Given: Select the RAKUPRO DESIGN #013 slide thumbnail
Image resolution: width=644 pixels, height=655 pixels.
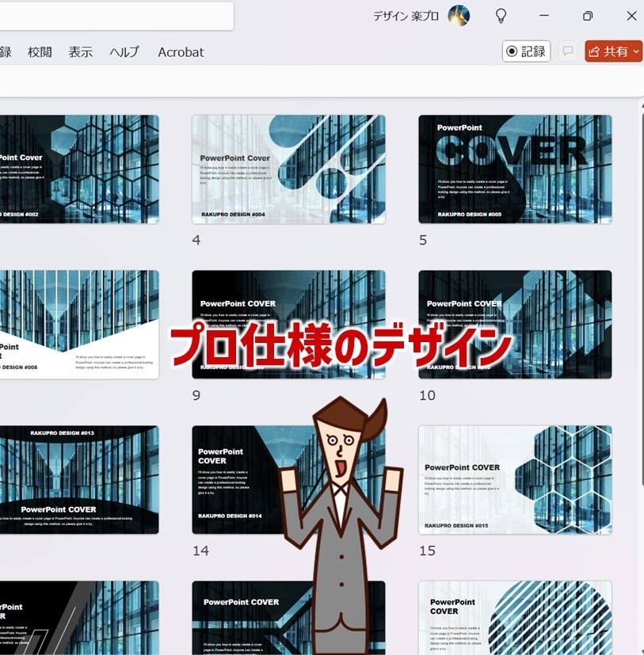Looking at the screenshot, I should point(79,479).
